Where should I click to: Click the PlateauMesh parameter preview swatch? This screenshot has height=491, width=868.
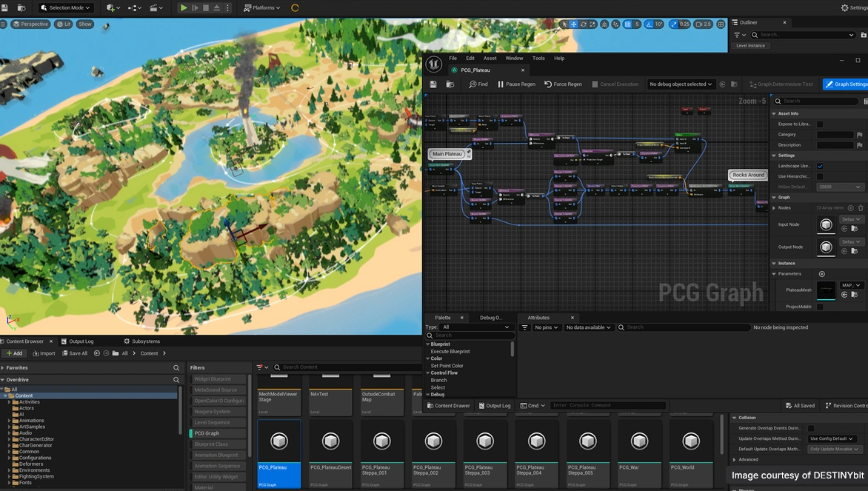pos(826,290)
